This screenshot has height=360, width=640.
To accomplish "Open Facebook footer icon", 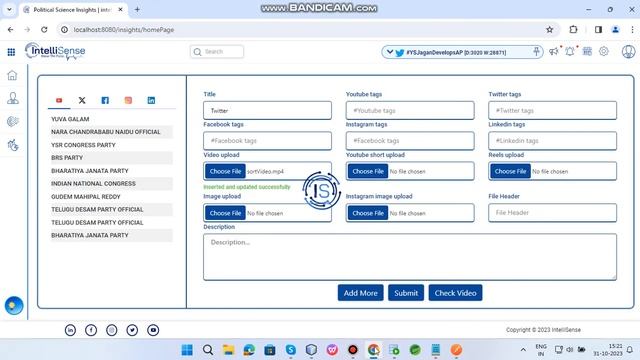I will click(x=91, y=330).
